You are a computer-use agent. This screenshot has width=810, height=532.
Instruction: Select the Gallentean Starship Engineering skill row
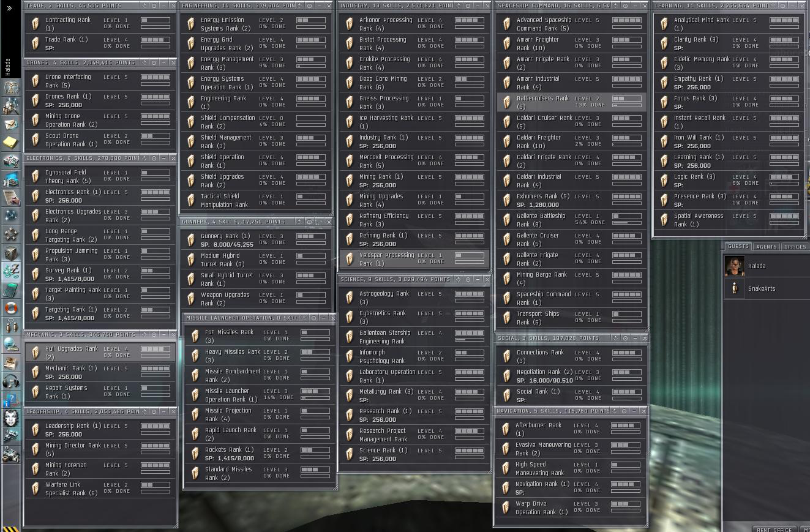[x=414, y=337]
